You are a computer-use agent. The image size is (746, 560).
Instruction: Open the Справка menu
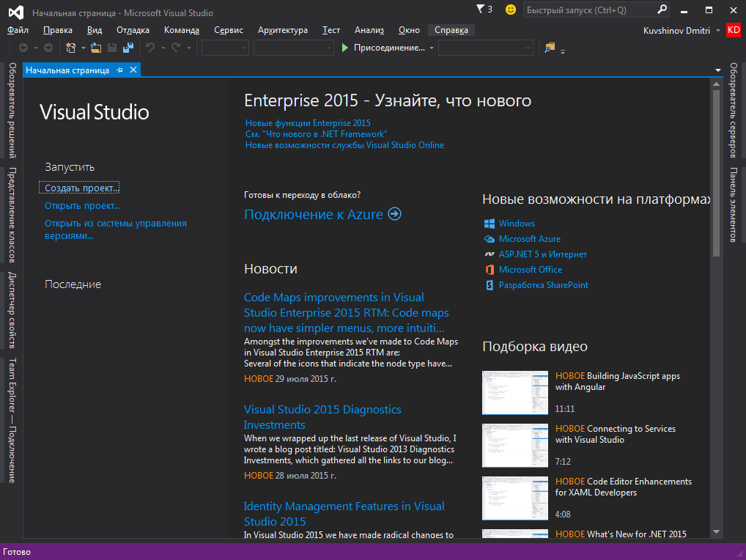click(x=451, y=30)
